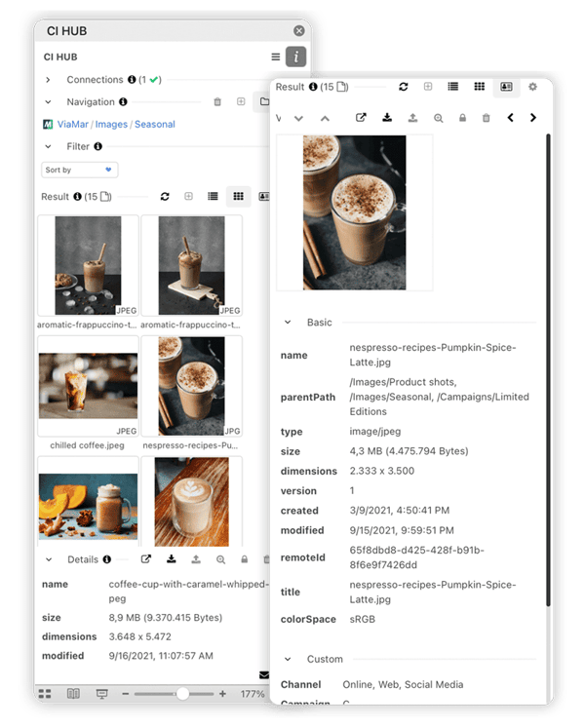Open settings gear in the right panel
The image size is (585, 728).
[x=532, y=87]
